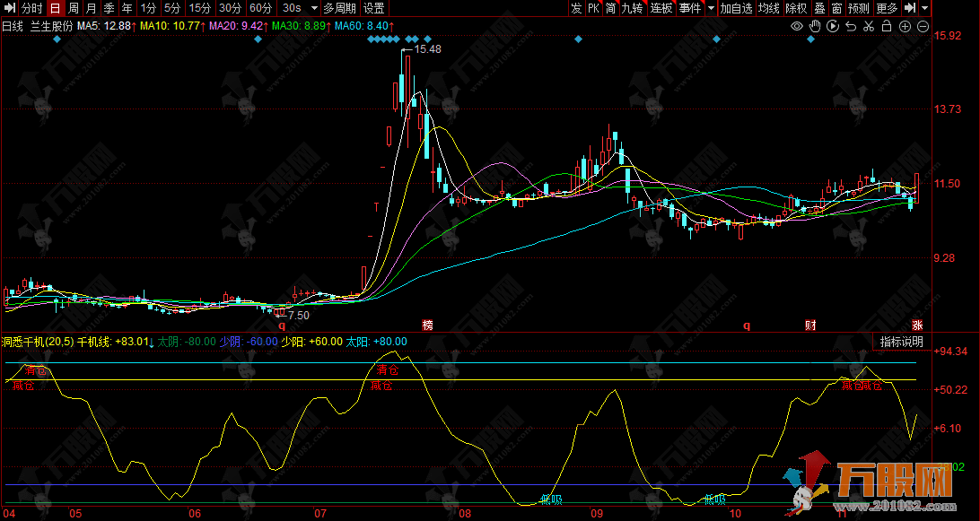Click the right panel collapse arrow icon
Screen dimensions: 980x521
coord(910,8)
